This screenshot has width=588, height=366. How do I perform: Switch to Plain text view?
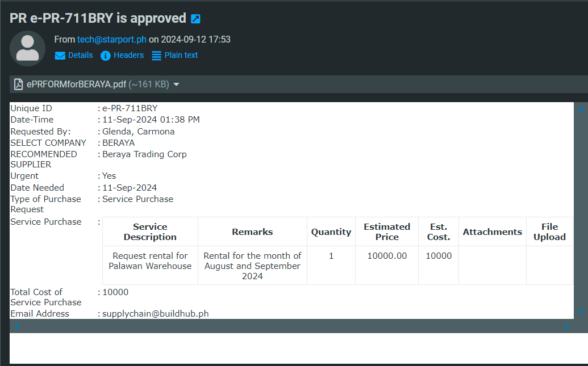[181, 55]
